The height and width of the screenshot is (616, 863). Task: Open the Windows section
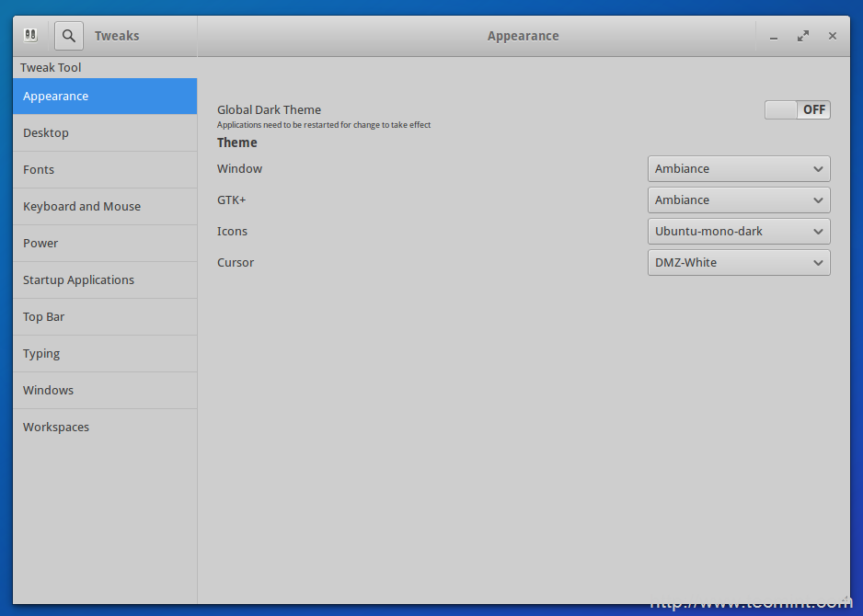[105, 391]
